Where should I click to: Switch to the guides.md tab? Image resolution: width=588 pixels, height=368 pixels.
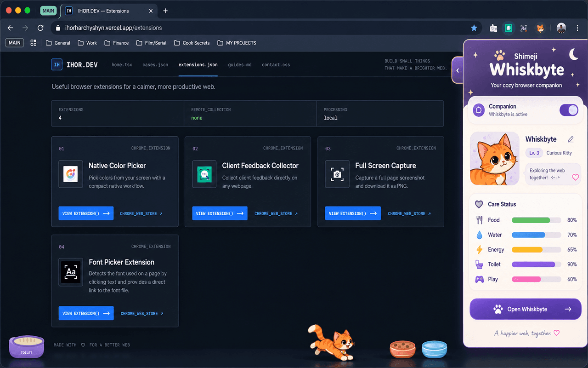pyautogui.click(x=240, y=65)
